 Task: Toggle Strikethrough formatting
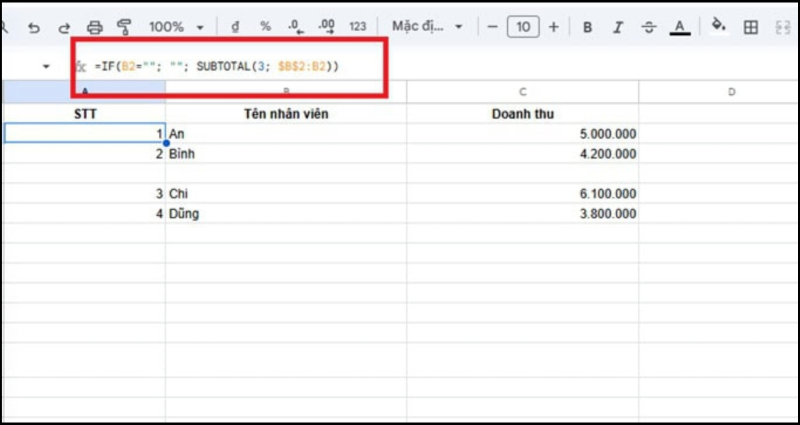click(x=649, y=27)
